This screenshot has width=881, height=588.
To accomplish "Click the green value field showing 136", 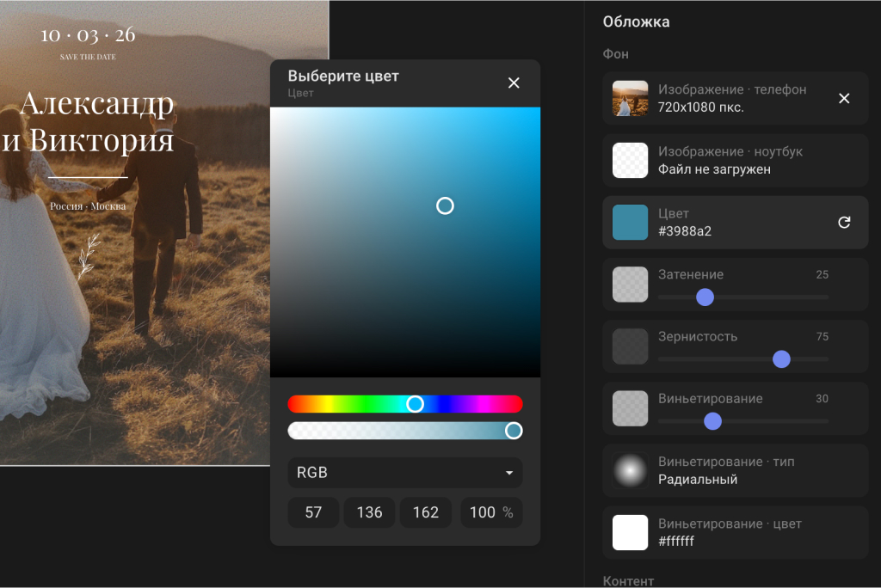I will pos(369,512).
